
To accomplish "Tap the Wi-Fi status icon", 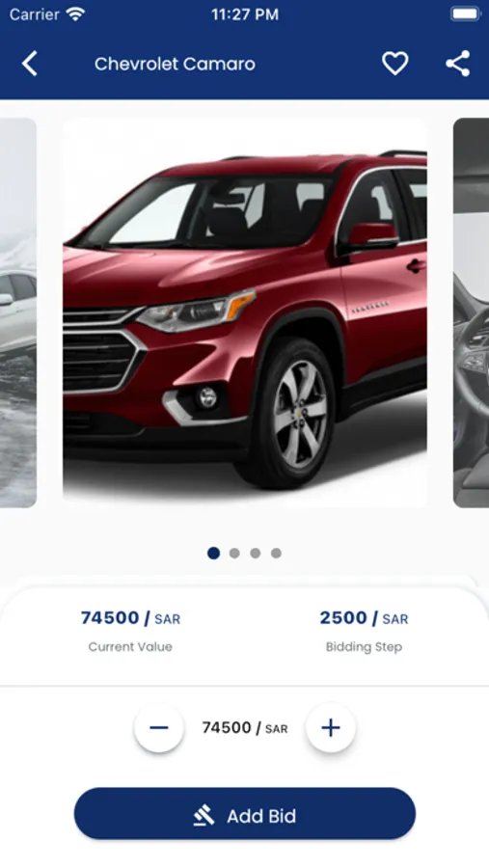I will [75, 14].
